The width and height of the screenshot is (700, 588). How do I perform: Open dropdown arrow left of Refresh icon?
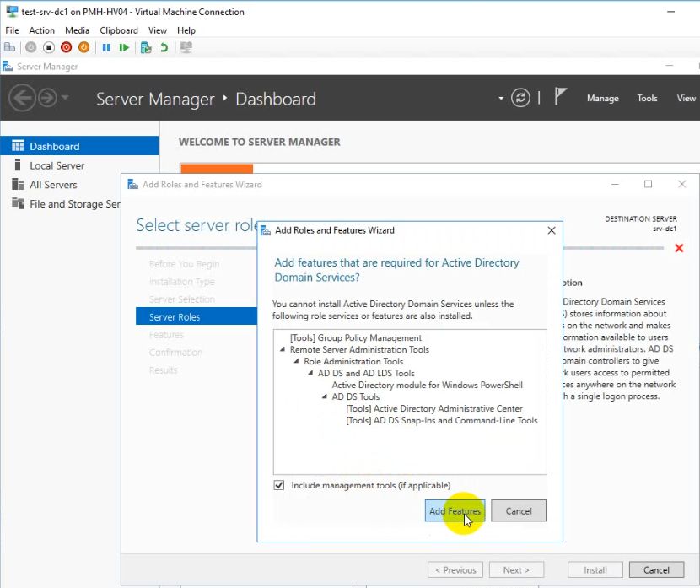tap(501, 98)
